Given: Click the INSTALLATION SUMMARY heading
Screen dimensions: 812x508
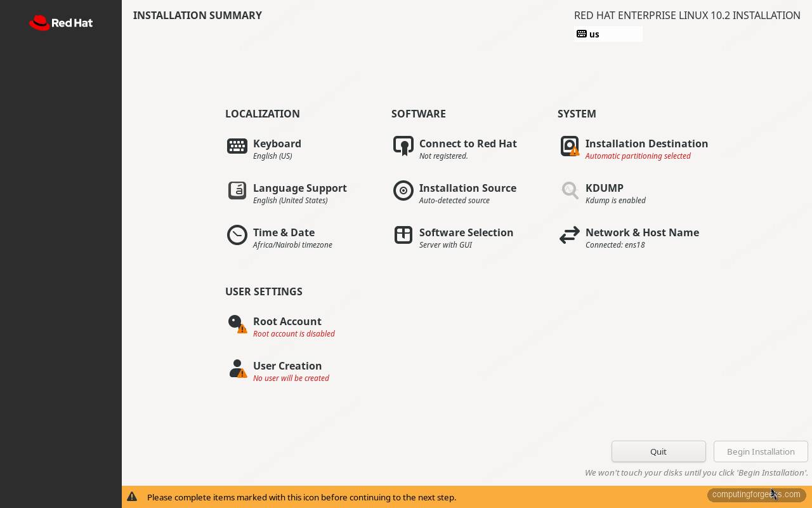Looking at the screenshot, I should pyautogui.click(x=197, y=15).
